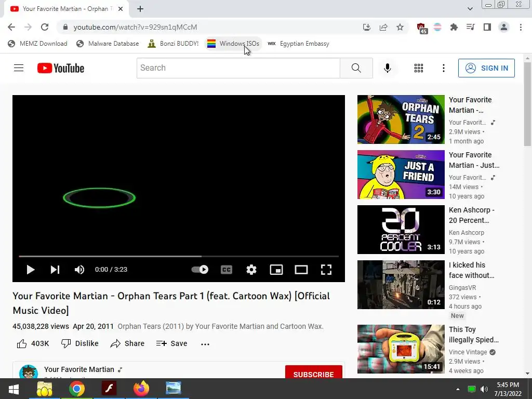Open the Windows Start menu
This screenshot has height=399, width=532.
pyautogui.click(x=14, y=389)
